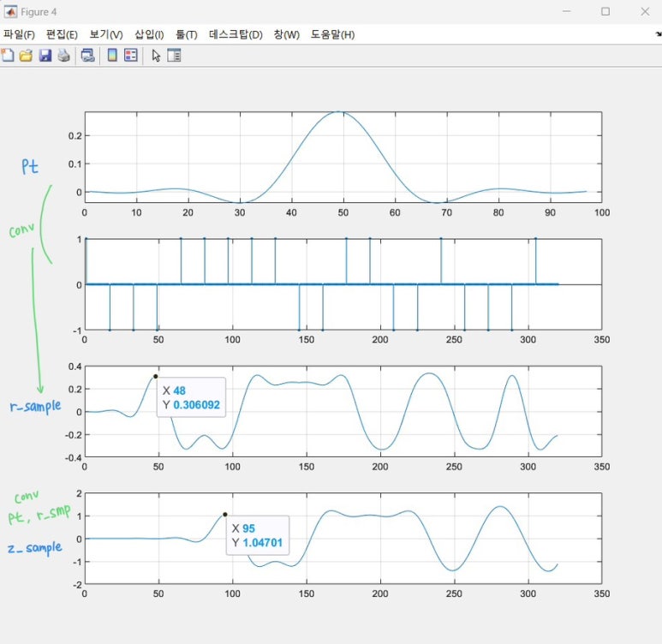Open the 창(W) menu

(x=287, y=34)
